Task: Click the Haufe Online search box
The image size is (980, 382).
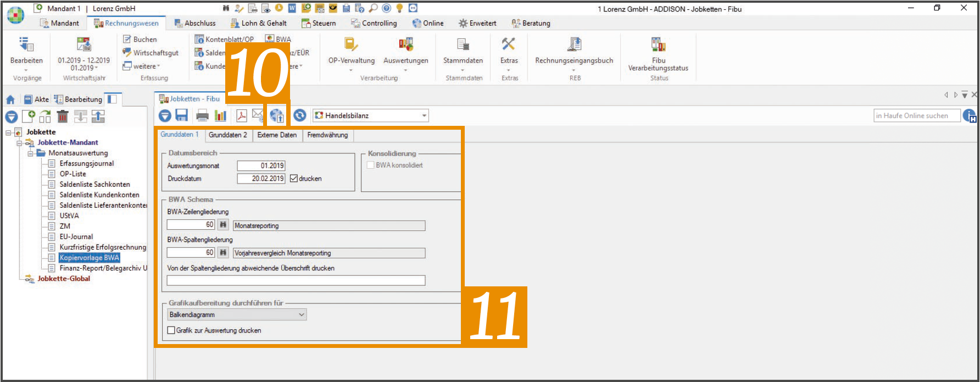Action: tap(917, 115)
